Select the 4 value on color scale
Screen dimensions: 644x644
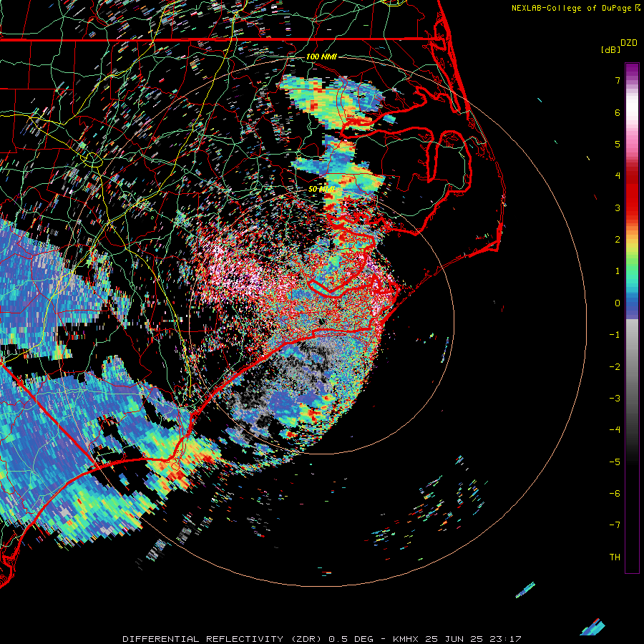(x=618, y=176)
